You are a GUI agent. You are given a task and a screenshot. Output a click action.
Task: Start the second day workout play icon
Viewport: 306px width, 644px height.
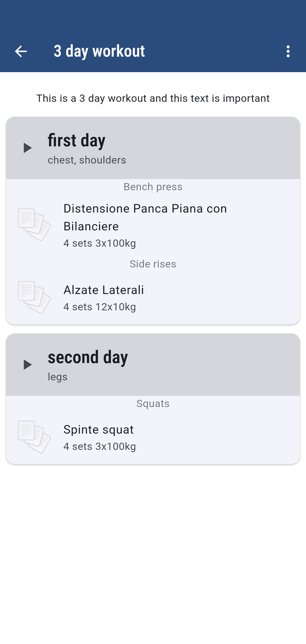(x=27, y=364)
